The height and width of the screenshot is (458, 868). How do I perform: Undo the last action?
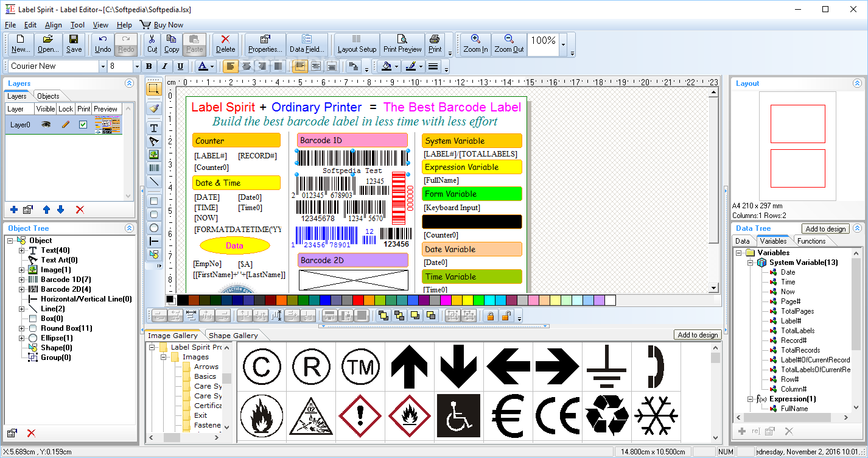(103, 44)
